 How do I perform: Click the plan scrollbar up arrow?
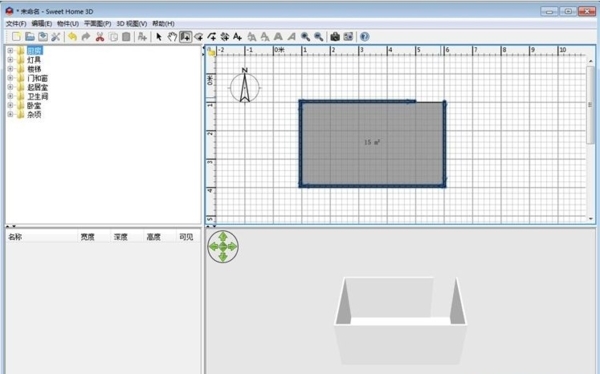[590, 61]
